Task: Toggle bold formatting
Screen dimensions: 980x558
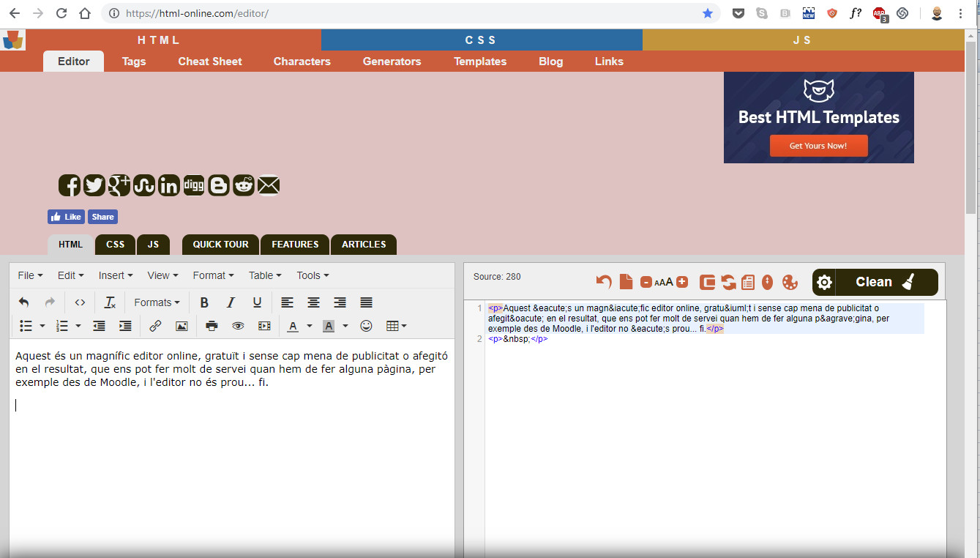Action: click(204, 302)
